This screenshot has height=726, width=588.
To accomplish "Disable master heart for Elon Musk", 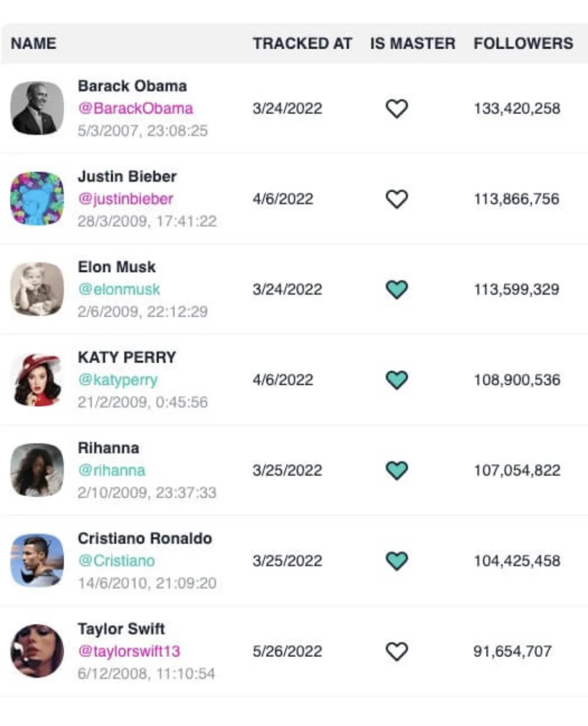I will [396, 289].
